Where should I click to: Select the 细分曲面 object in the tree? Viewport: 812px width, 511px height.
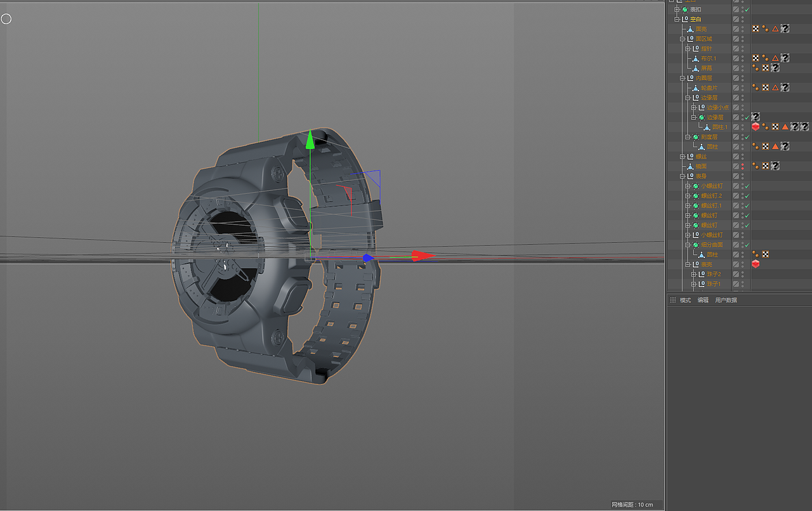pyautogui.click(x=712, y=245)
